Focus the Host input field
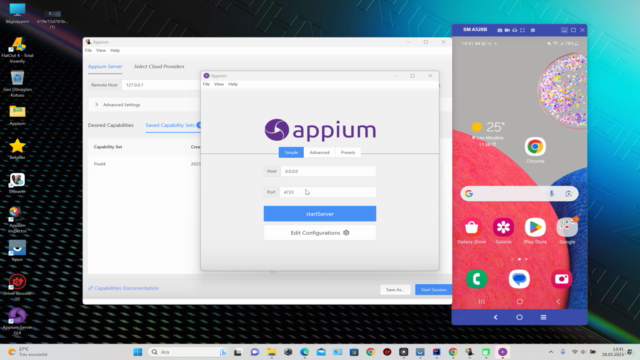The height and width of the screenshot is (360, 640). tap(328, 171)
